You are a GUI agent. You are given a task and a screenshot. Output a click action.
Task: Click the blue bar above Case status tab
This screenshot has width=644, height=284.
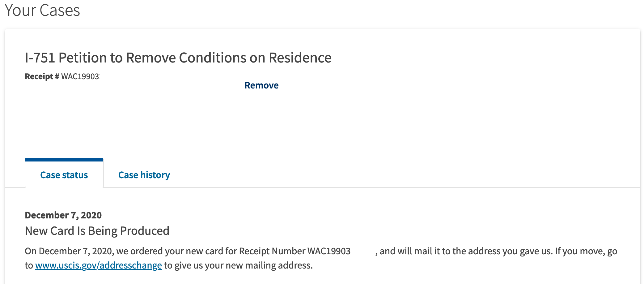[x=64, y=160]
